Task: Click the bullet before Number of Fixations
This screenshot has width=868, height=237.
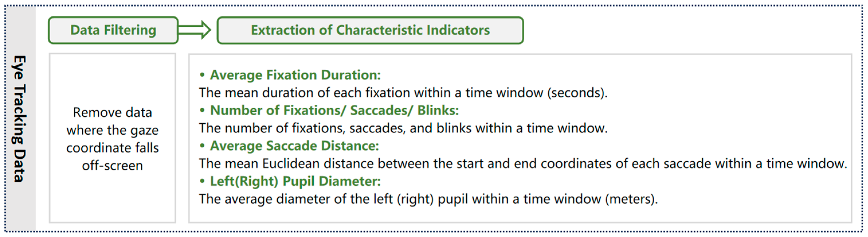Action: (202, 110)
